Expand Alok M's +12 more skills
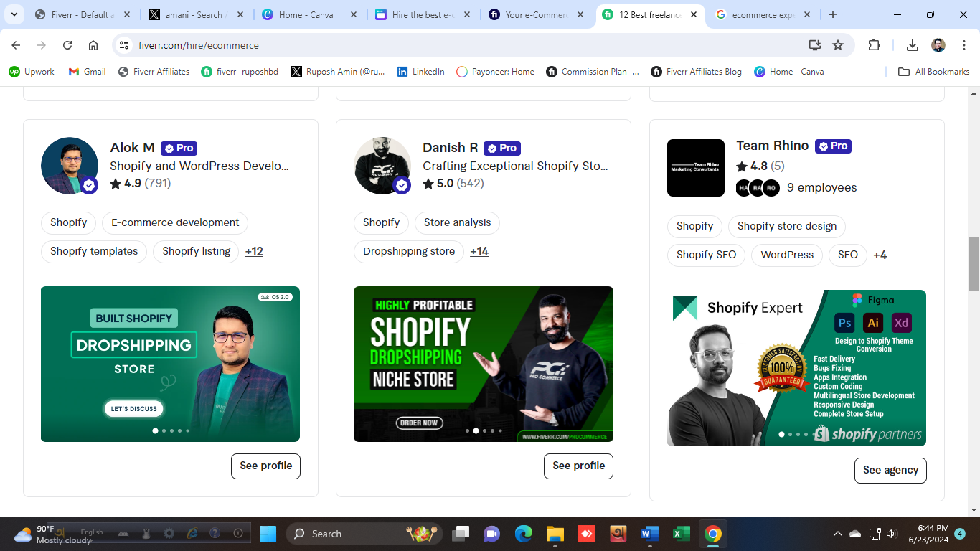 click(254, 252)
